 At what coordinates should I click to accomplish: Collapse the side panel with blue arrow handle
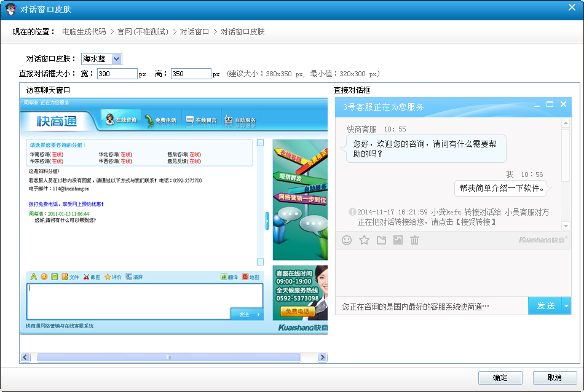pos(267,221)
